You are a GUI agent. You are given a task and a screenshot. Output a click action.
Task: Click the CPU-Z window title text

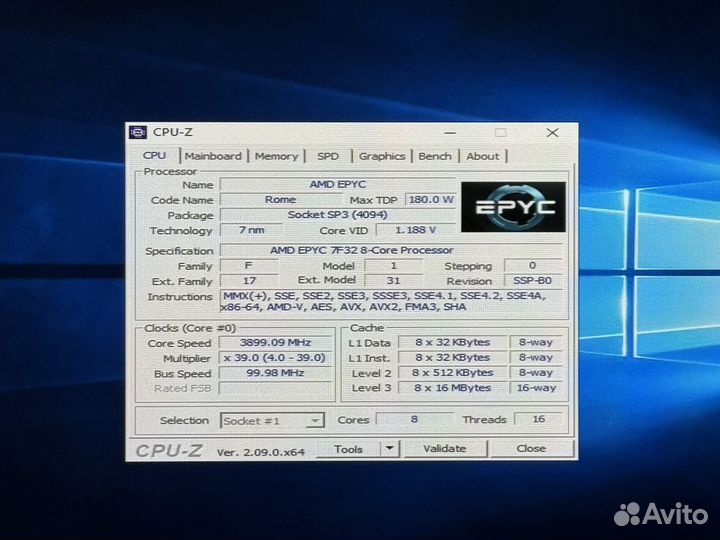pos(173,132)
